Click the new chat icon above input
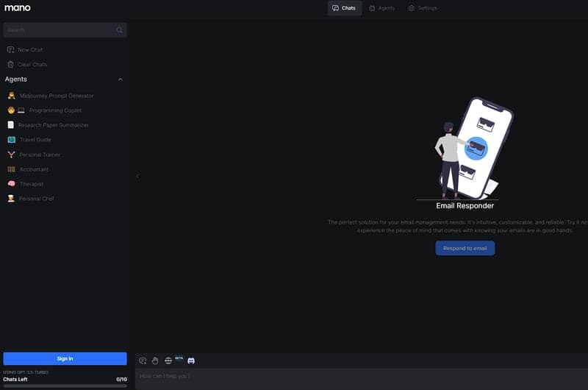The height and width of the screenshot is (390, 588). pos(143,361)
